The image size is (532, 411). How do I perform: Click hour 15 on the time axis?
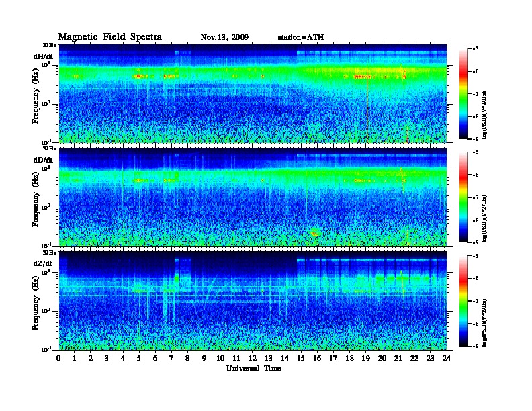(301, 359)
